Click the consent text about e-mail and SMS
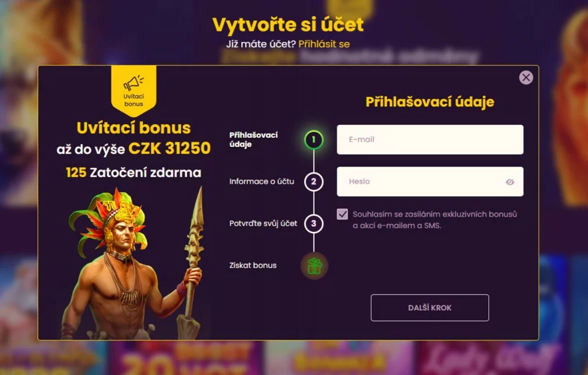Viewport: 588px width, 375px height. point(434,220)
